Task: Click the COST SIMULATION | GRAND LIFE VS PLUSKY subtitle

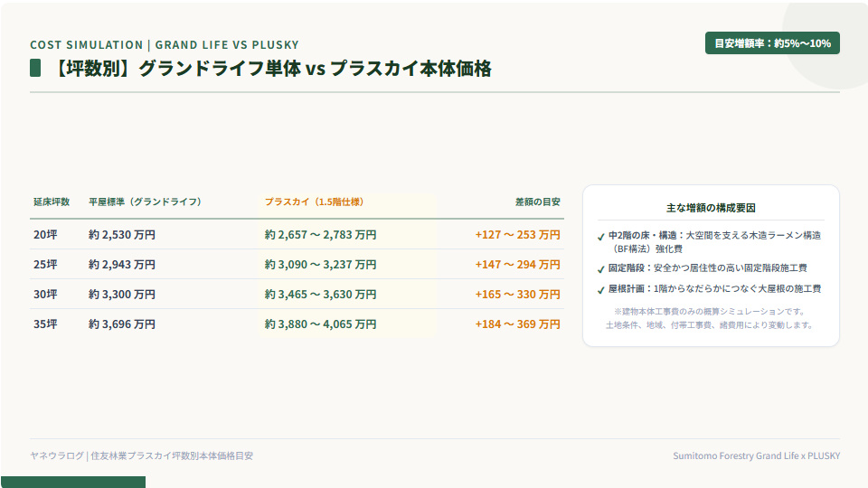Action: coord(165,45)
